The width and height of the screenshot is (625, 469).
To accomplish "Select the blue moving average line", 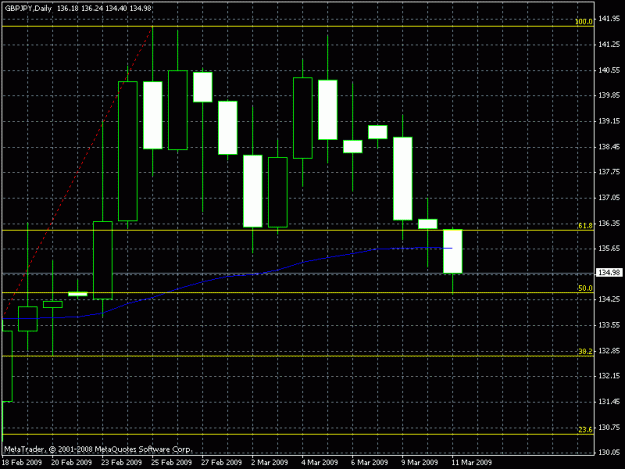I will click(x=227, y=276).
